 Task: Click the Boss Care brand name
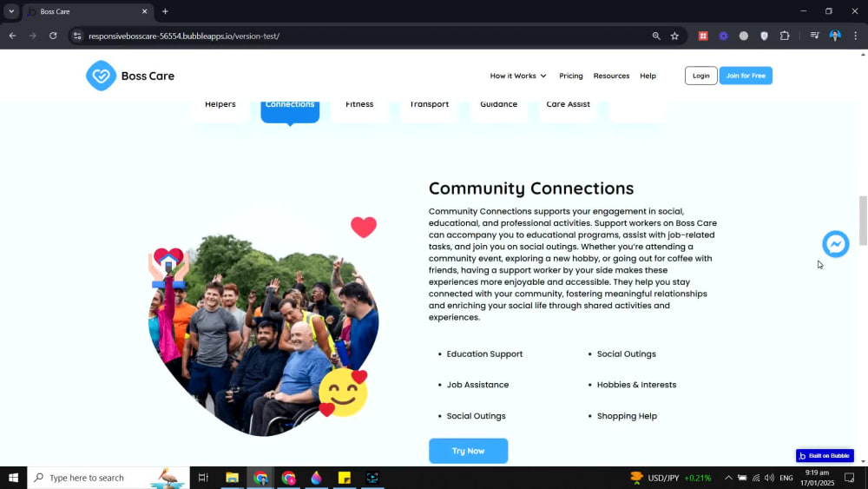(148, 76)
